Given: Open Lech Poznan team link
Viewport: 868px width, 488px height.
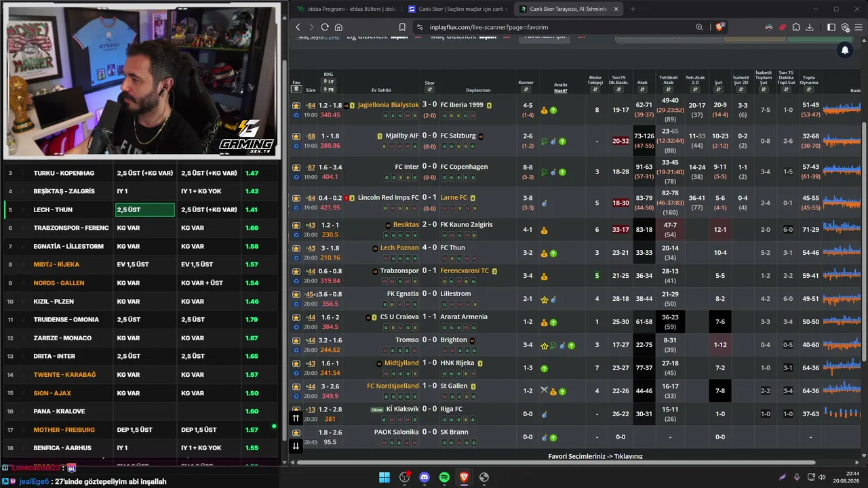Looking at the screenshot, I should pyautogui.click(x=399, y=247).
